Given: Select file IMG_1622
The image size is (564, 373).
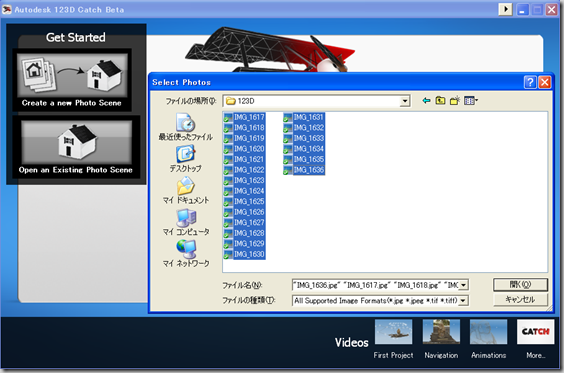Looking at the screenshot, I should click(244, 170).
